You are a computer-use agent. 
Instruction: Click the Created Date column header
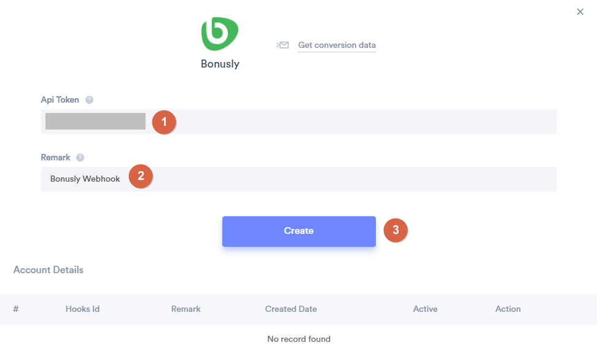click(x=291, y=309)
